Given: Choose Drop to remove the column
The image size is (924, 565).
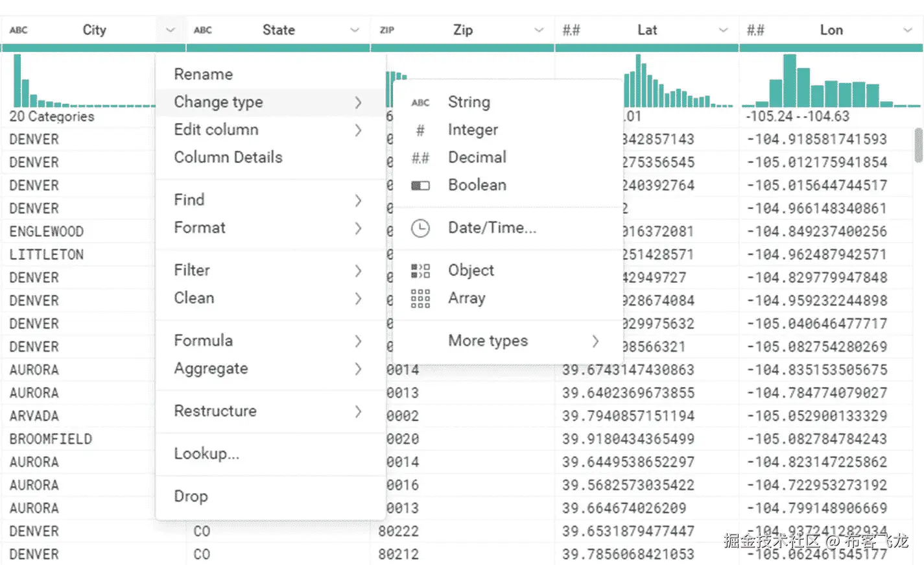Looking at the screenshot, I should point(271,496).
